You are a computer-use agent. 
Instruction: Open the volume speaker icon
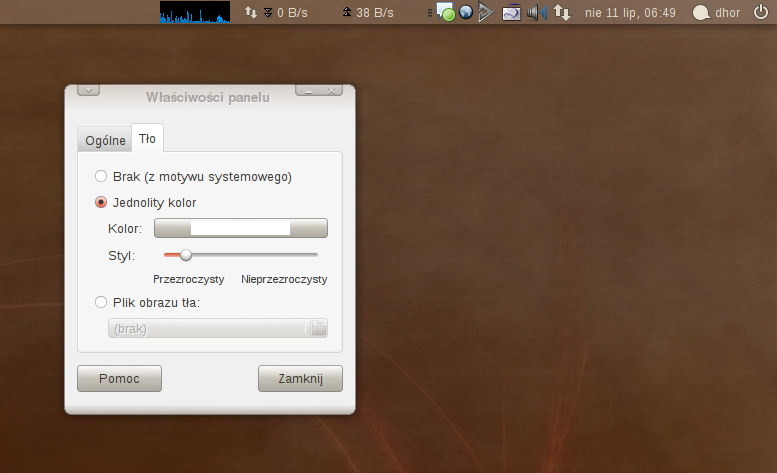(x=537, y=12)
